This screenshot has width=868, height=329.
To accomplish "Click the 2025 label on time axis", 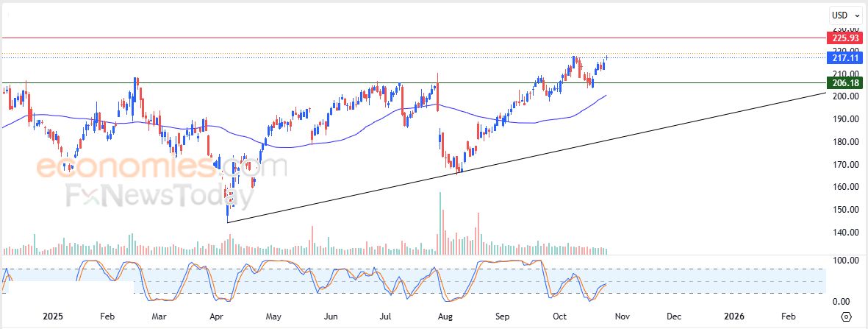I will click(x=54, y=316).
